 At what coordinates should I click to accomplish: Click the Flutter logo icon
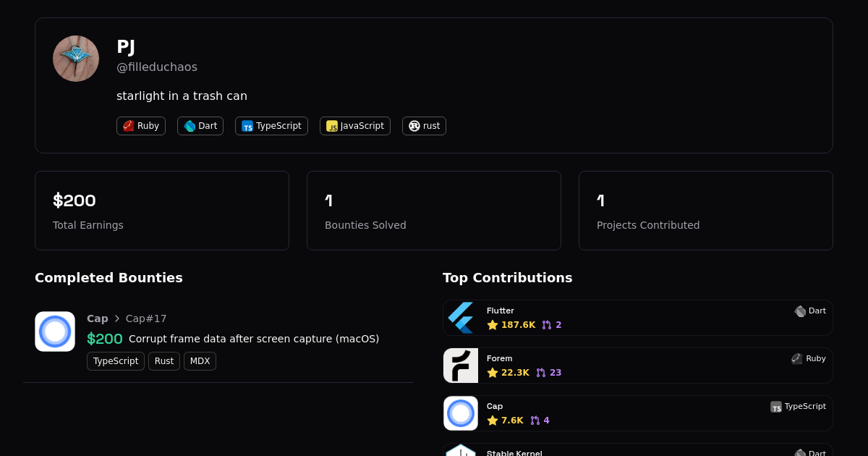(461, 318)
